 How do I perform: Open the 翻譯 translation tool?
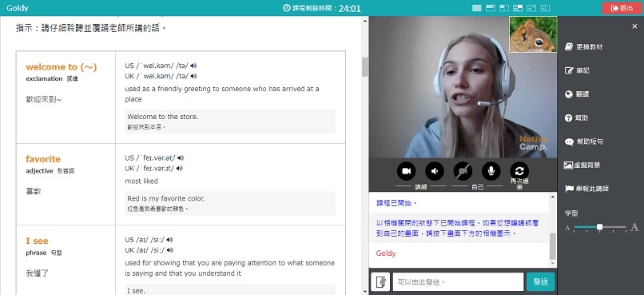[x=577, y=94]
